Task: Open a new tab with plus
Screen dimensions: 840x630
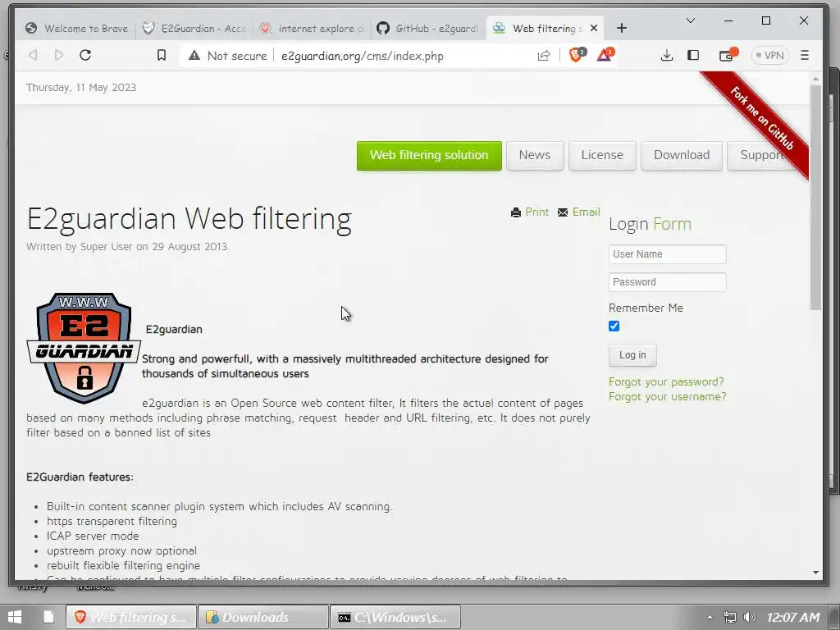Action: tap(622, 29)
